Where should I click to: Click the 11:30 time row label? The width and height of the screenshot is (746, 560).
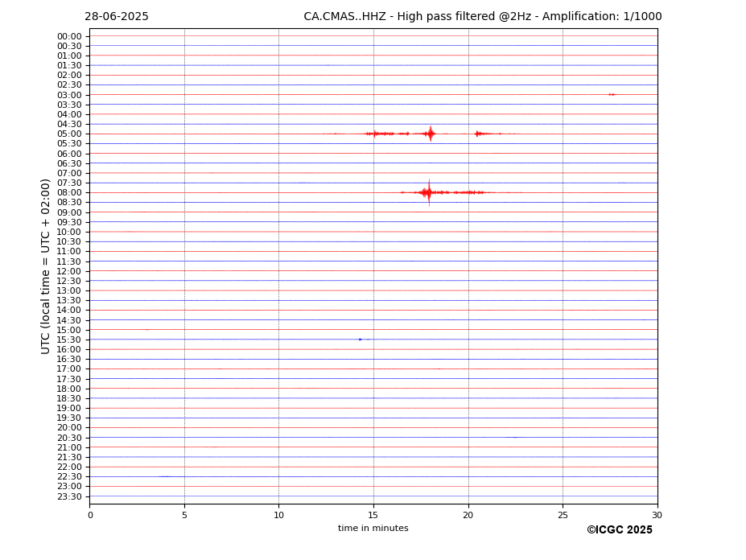pyautogui.click(x=69, y=261)
